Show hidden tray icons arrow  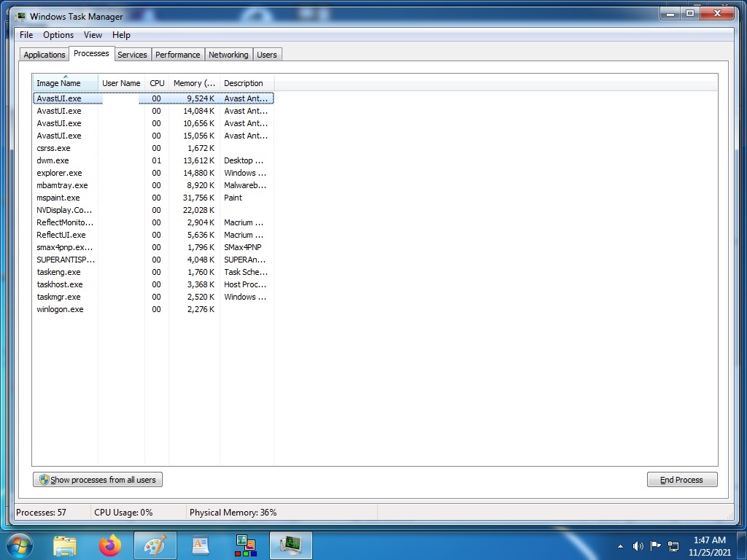620,546
